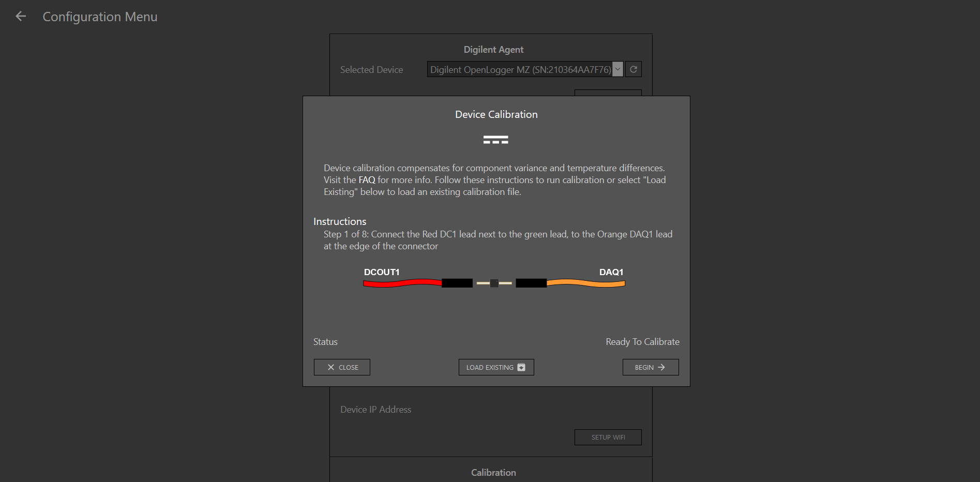Click the DC calibration symbol icon

[496, 140]
